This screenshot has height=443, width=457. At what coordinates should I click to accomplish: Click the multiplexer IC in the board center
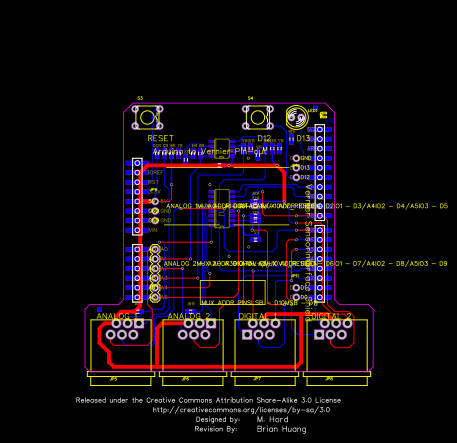point(222,209)
